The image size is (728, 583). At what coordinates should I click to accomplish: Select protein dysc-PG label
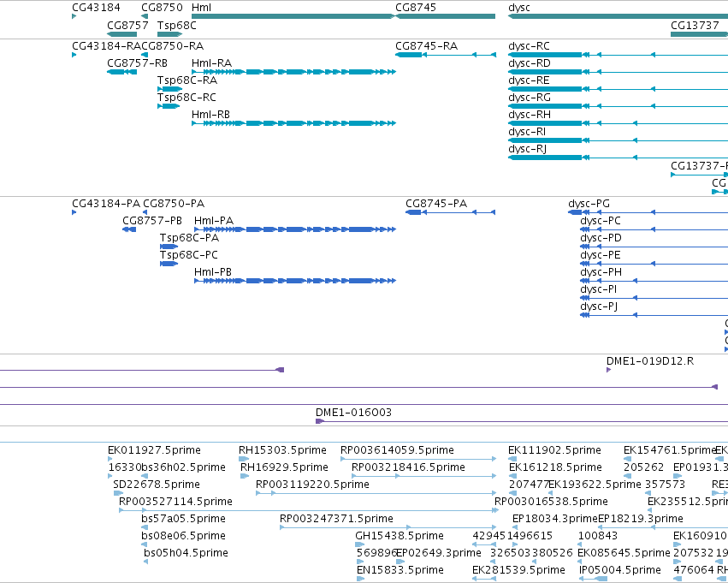(589, 204)
